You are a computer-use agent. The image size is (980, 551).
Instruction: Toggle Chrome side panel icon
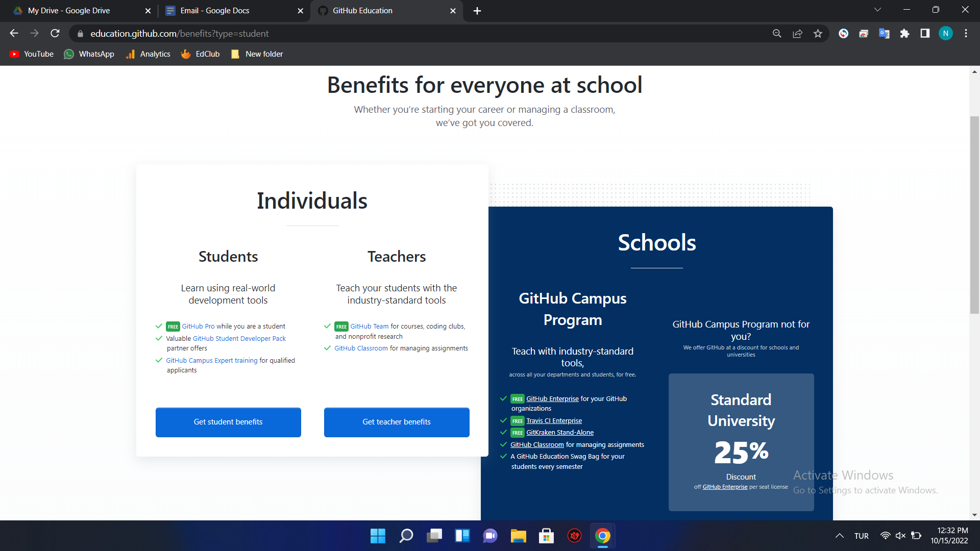[925, 34]
